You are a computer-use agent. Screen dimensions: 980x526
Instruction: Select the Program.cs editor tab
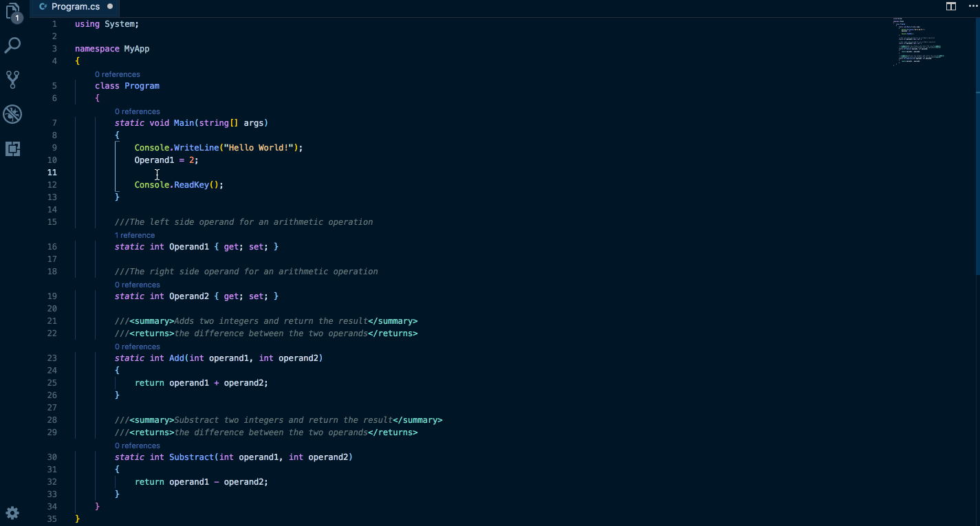click(76, 7)
